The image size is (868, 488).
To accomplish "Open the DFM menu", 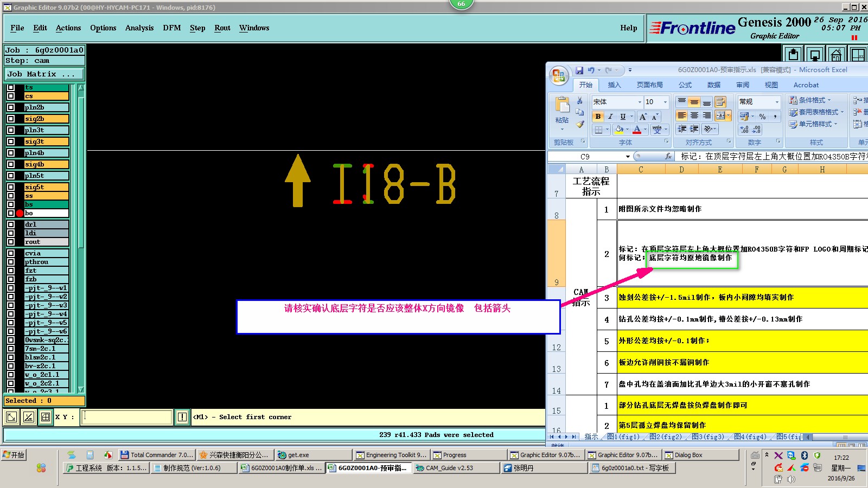I will tap(172, 28).
